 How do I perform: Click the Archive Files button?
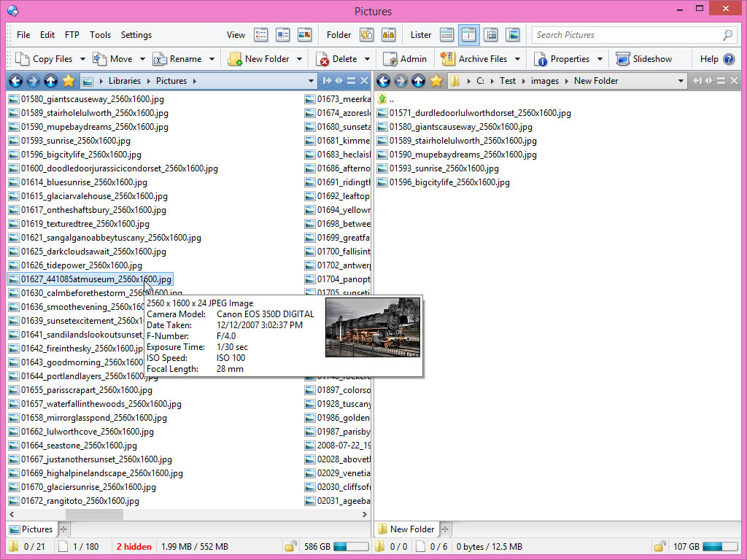point(474,59)
